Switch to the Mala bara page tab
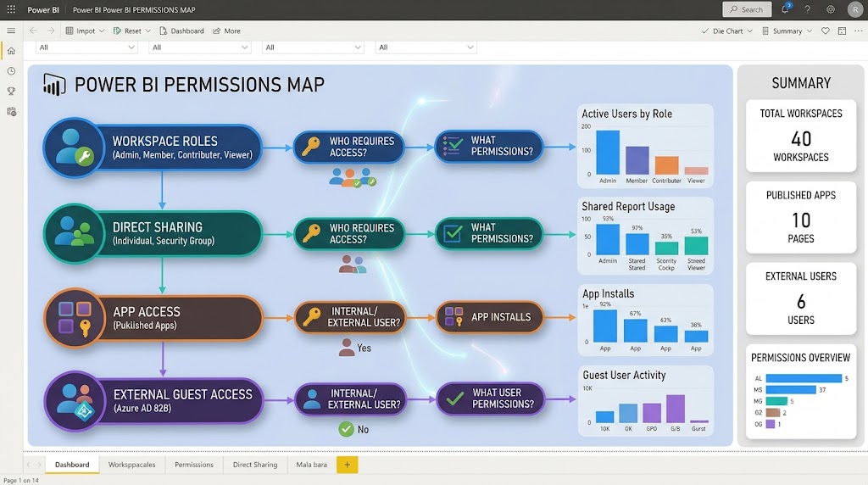 click(312, 465)
